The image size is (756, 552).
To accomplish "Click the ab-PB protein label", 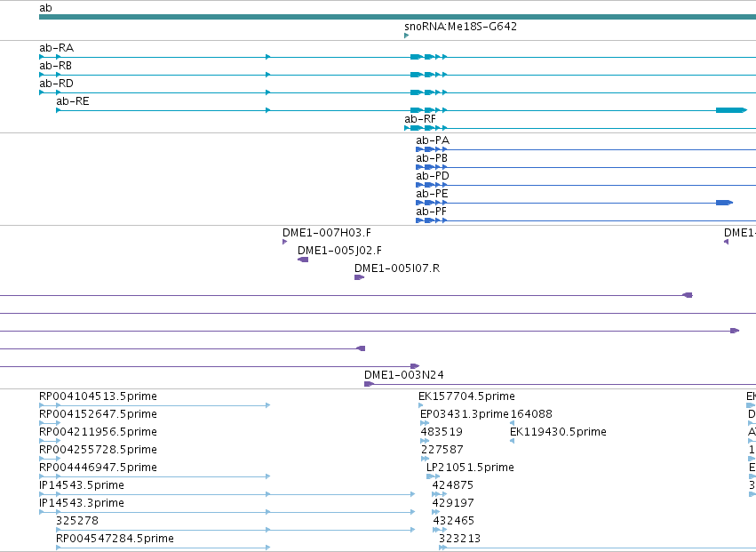I will (432, 158).
